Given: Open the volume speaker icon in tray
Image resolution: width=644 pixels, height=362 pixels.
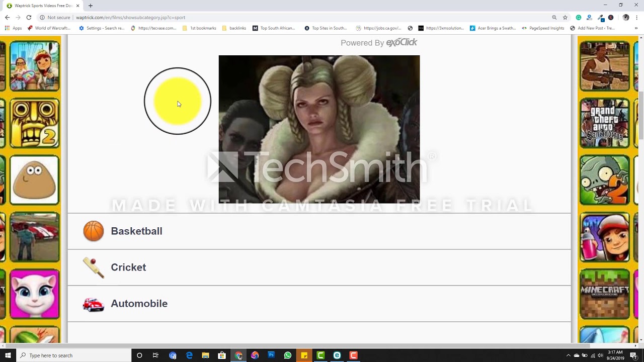Looking at the screenshot, I should [600, 355].
